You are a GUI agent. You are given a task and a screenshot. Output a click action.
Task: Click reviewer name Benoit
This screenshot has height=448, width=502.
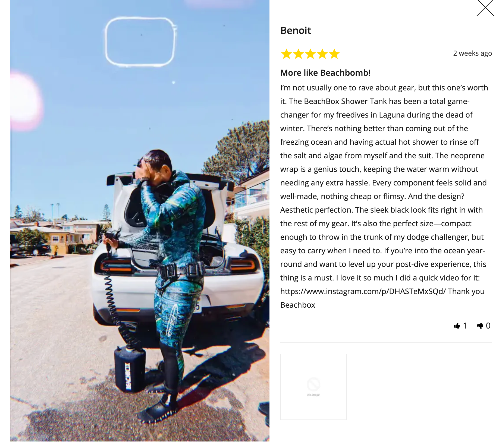pyautogui.click(x=296, y=30)
